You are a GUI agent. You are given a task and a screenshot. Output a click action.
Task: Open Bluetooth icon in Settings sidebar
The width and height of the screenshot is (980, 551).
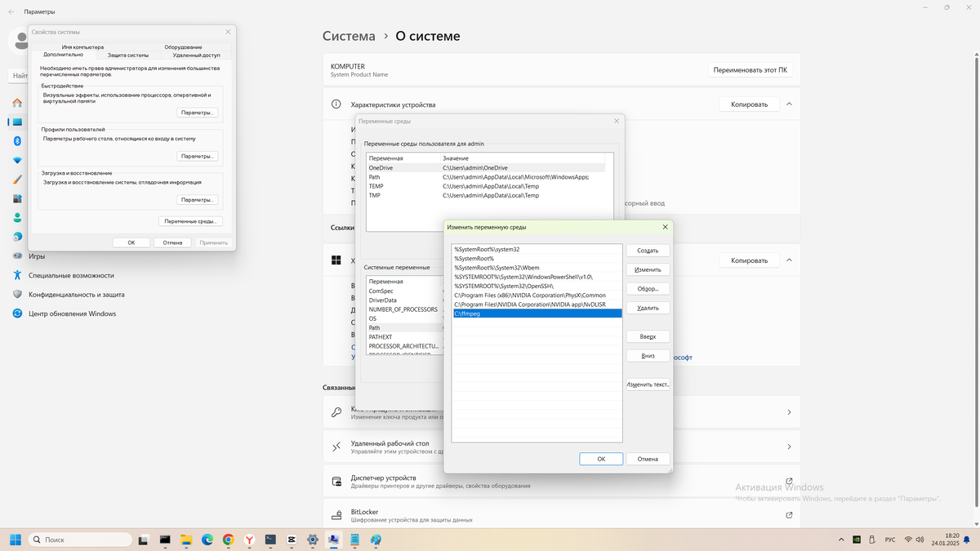coord(17,141)
